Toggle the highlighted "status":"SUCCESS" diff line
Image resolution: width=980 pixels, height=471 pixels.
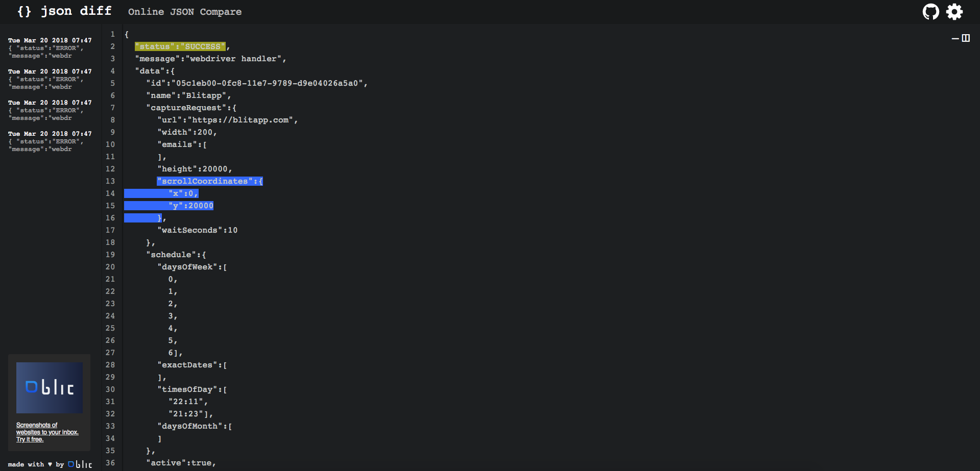[x=180, y=46]
